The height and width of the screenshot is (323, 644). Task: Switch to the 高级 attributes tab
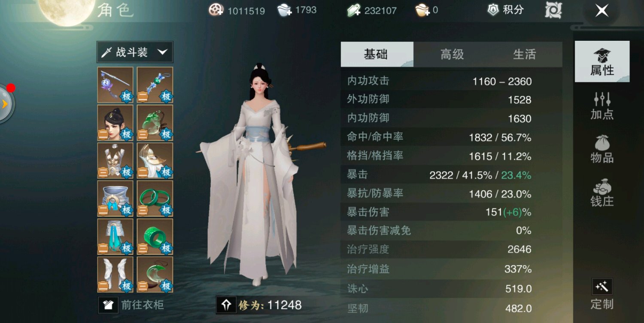click(452, 54)
